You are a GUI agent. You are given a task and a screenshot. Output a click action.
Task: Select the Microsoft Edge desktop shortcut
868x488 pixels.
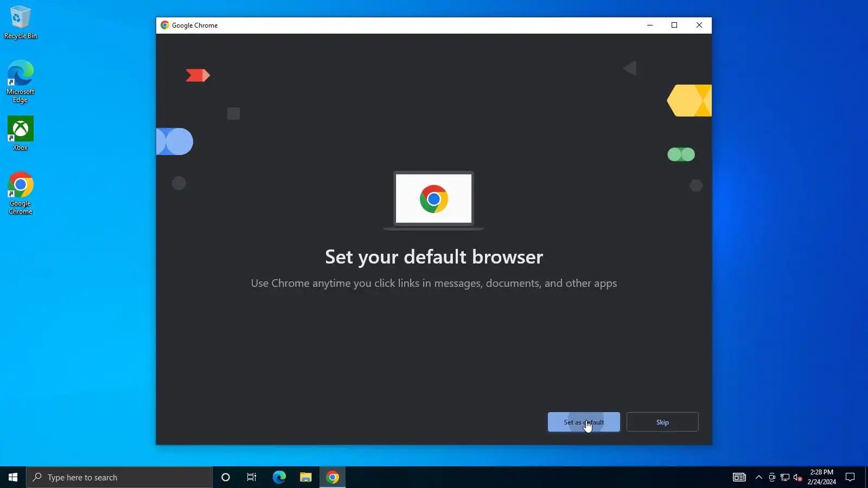21,81
